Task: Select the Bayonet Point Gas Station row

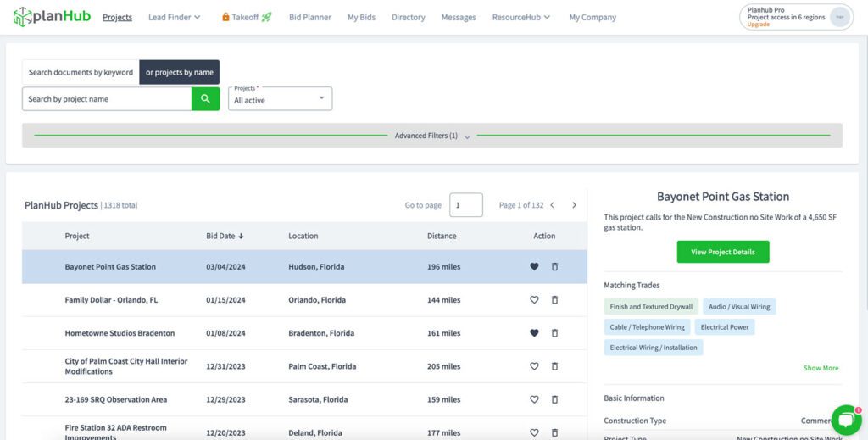Action: tap(304, 267)
